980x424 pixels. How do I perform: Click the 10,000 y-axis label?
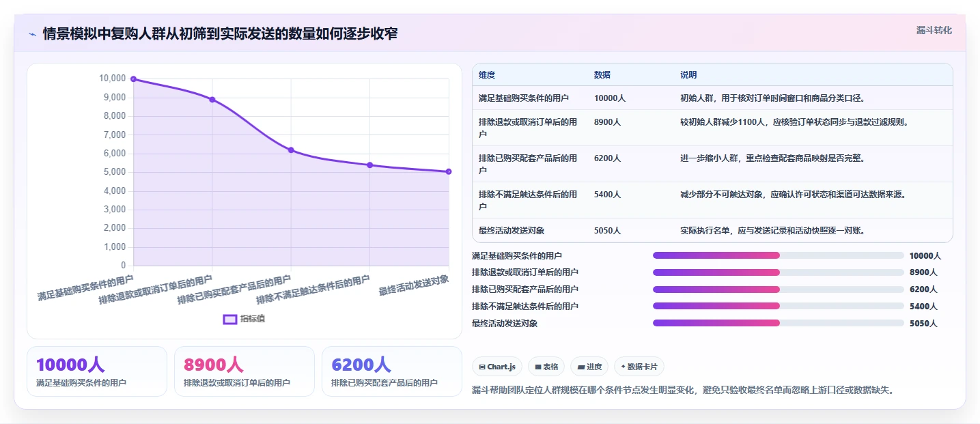click(113, 79)
